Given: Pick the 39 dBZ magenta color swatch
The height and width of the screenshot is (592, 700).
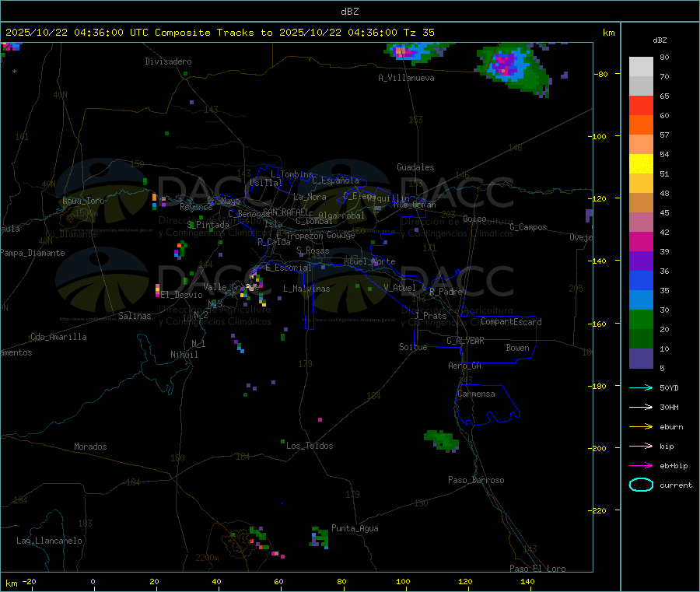Looking at the screenshot, I should (641, 241).
